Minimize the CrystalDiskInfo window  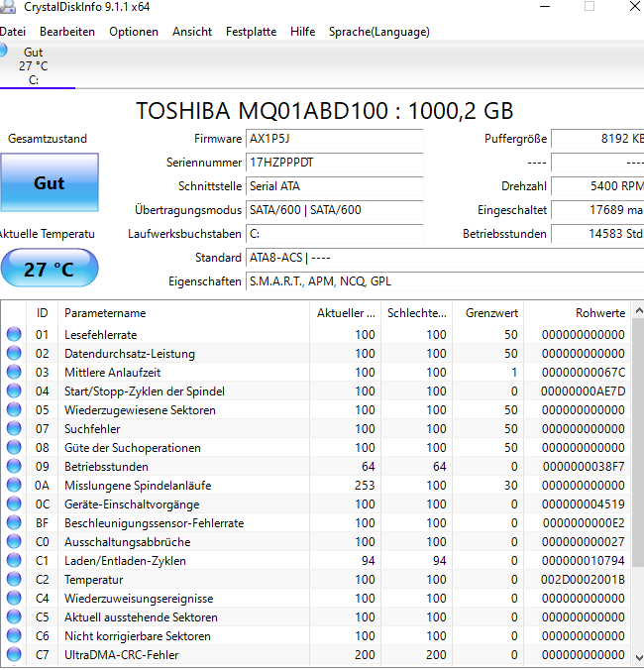545,6
